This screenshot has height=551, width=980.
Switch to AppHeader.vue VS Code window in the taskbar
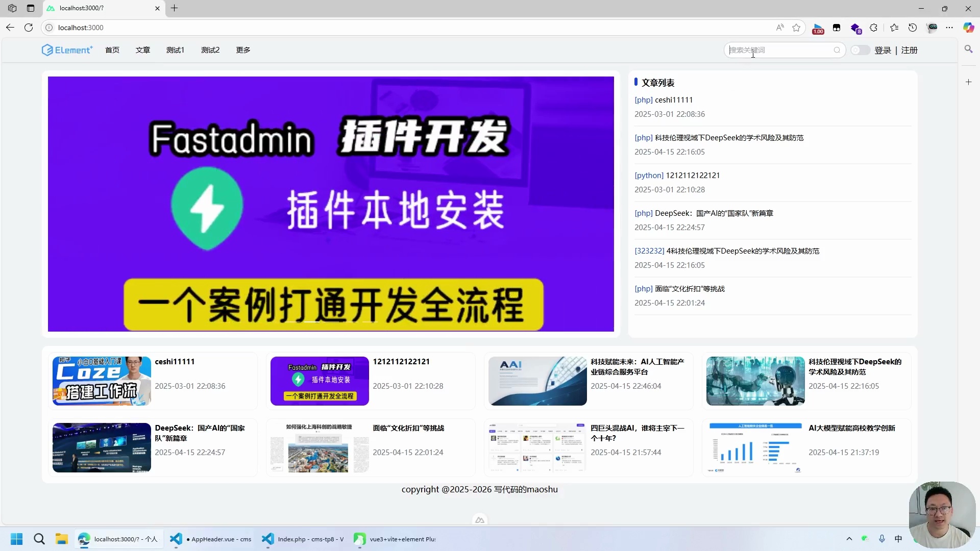(211, 539)
